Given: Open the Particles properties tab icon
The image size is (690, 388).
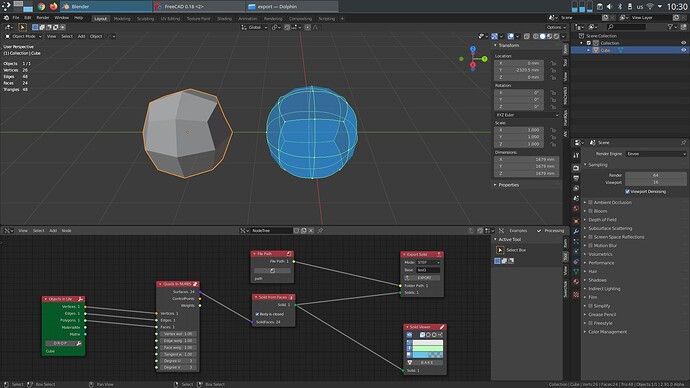Looking at the screenshot, I should [576, 242].
